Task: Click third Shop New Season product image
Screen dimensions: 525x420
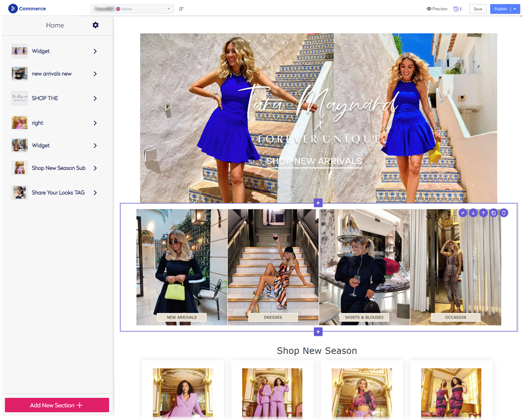Action: click(362, 393)
